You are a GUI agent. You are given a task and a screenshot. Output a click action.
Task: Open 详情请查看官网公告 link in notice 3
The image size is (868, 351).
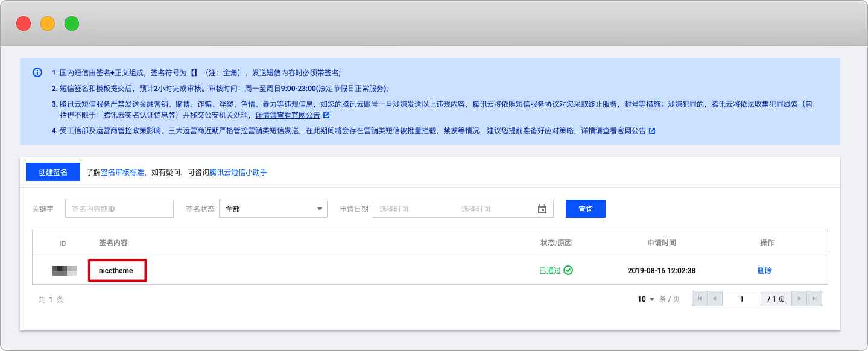(288, 115)
